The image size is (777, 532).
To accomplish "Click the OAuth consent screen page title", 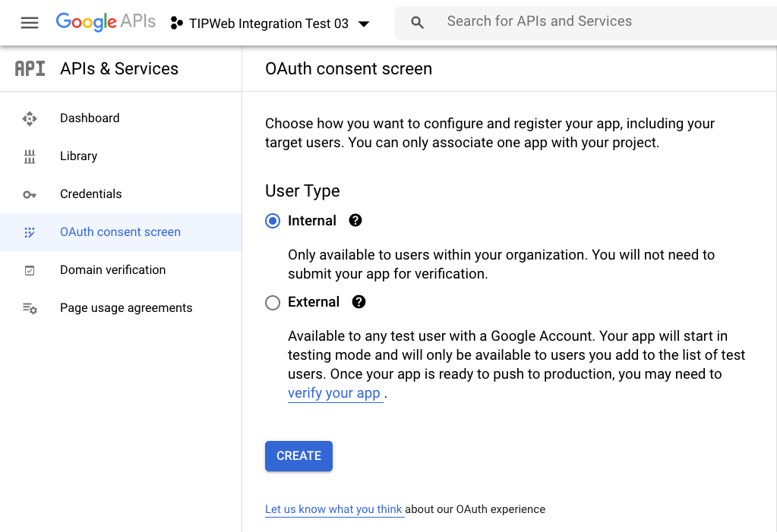I will (x=349, y=69).
